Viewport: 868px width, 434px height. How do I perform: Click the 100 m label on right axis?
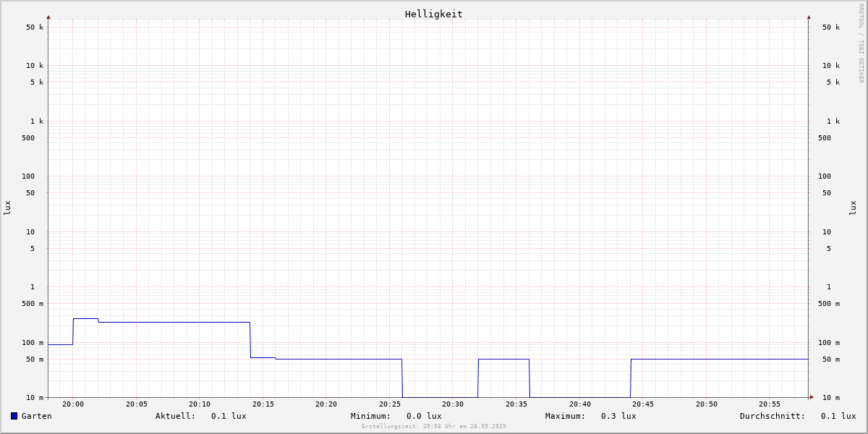coord(829,343)
